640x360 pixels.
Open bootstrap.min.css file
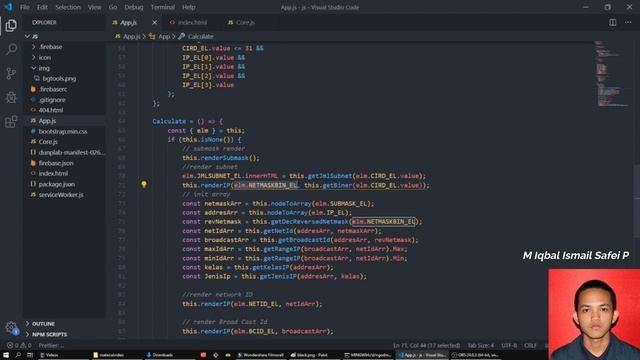[x=63, y=131]
